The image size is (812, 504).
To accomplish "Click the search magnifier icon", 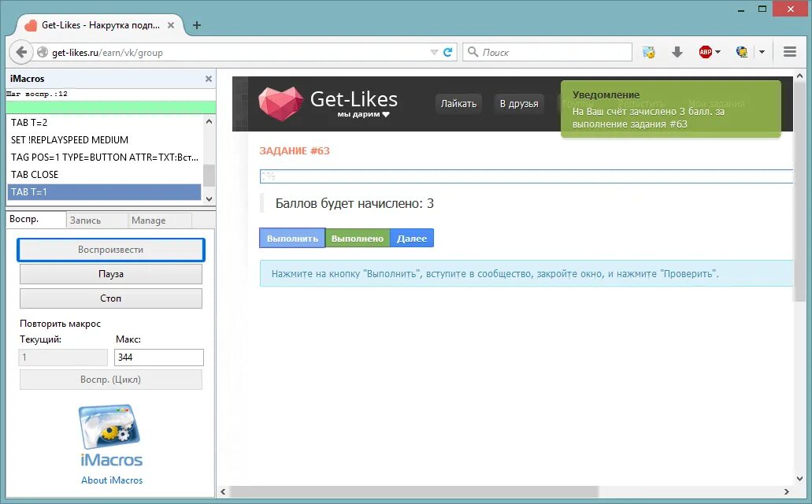I will 473,52.
